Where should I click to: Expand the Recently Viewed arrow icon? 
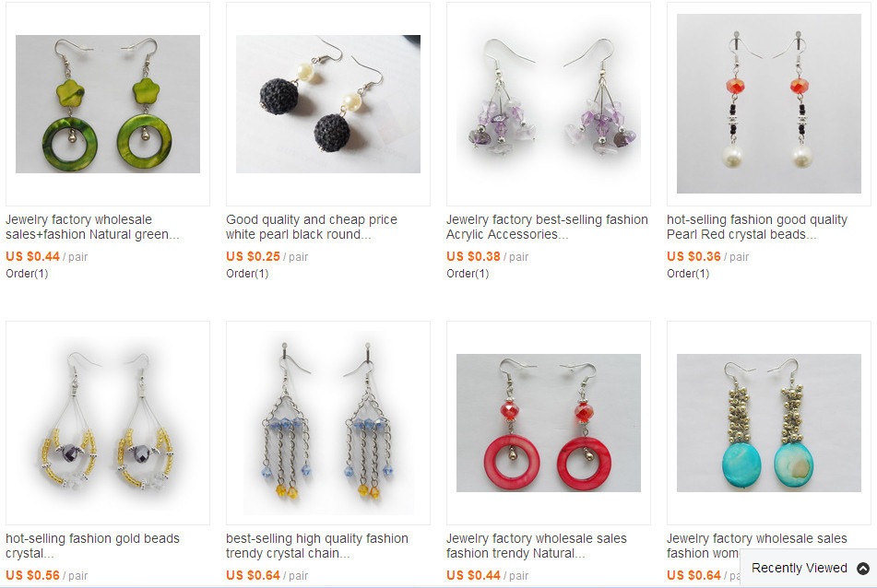coord(863,569)
